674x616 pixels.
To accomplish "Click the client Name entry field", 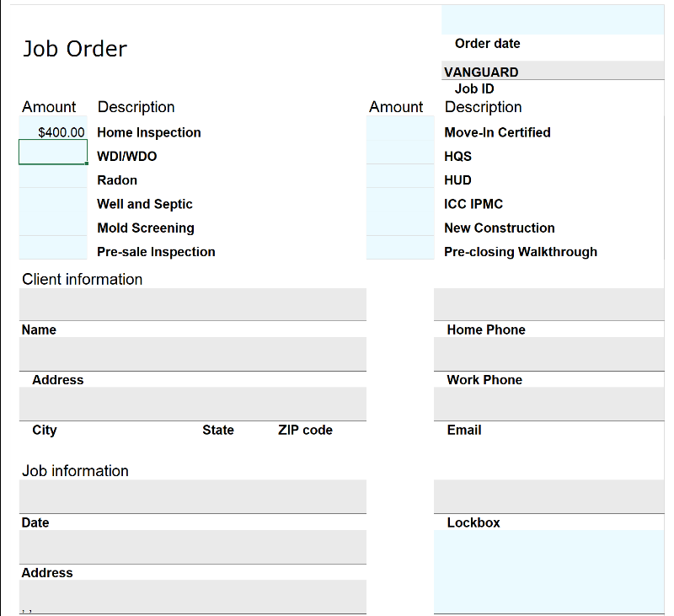I will tap(192, 304).
